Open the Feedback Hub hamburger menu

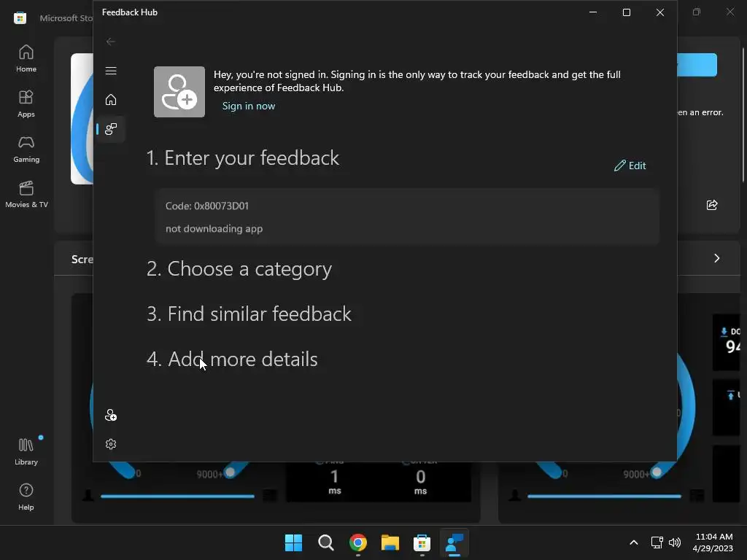(x=111, y=71)
